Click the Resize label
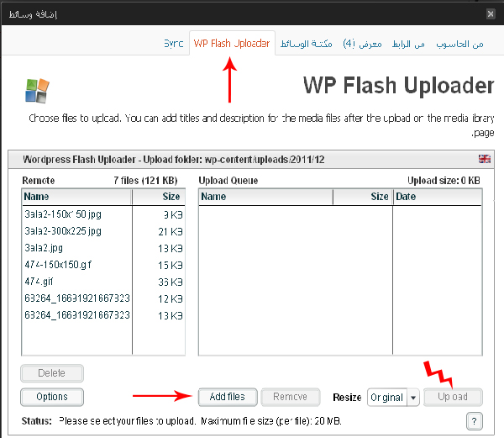Image resolution: width=504 pixels, height=438 pixels. pos(347,398)
